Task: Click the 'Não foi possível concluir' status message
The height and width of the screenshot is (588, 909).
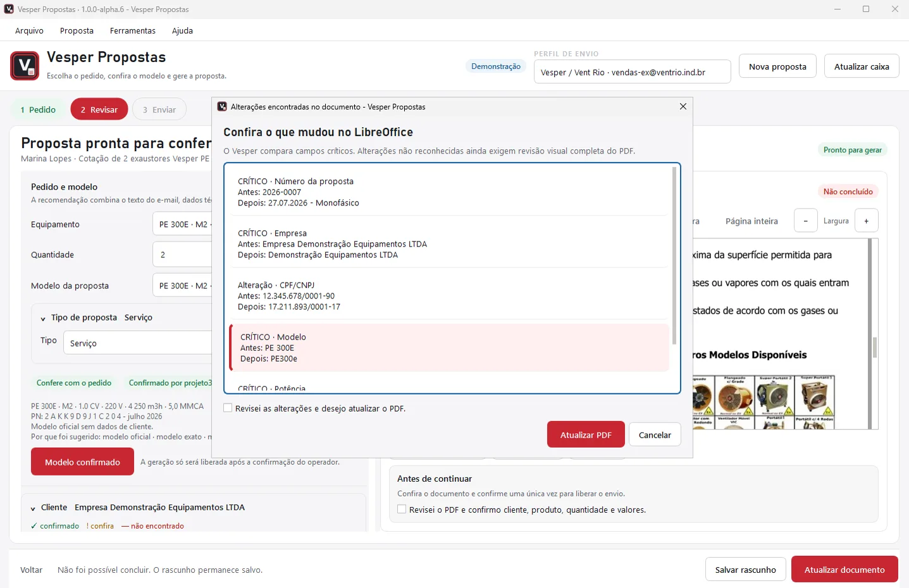Action: click(x=160, y=570)
